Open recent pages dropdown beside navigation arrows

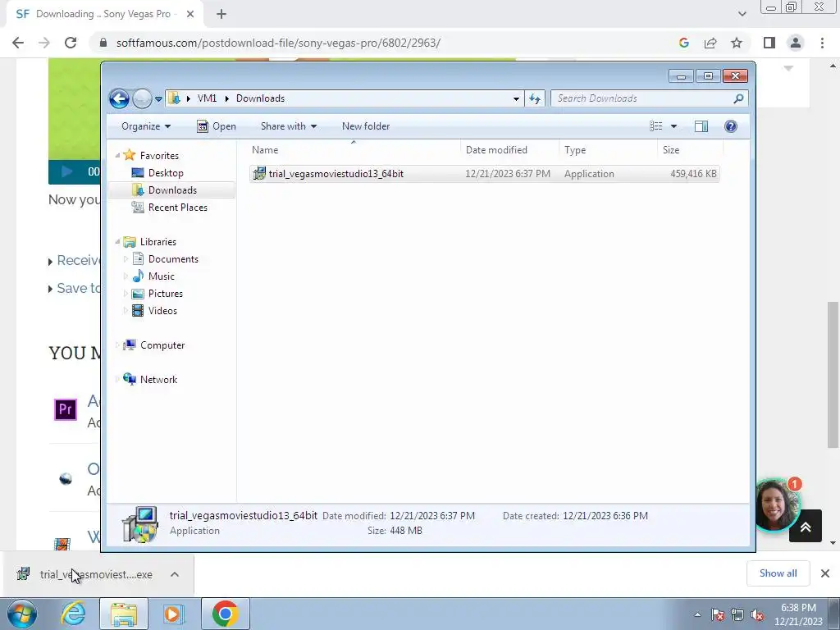pyautogui.click(x=158, y=99)
